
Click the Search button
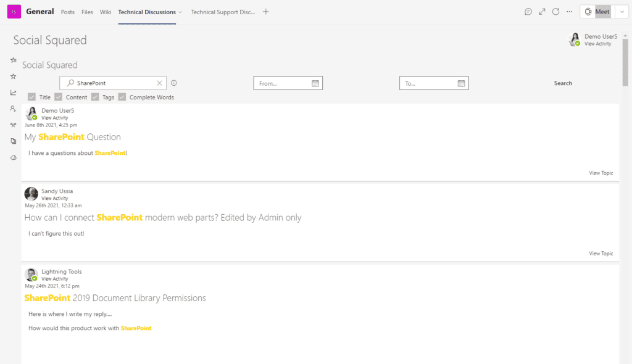pos(563,83)
